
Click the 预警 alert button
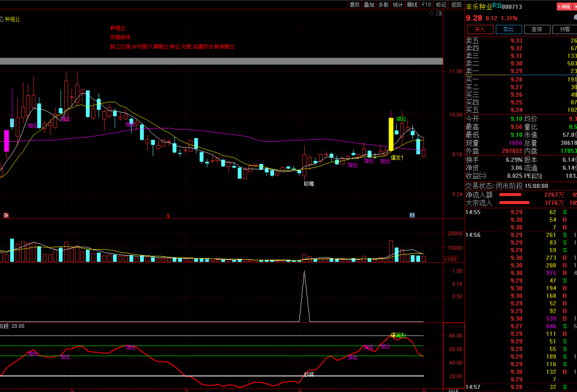coord(565,29)
